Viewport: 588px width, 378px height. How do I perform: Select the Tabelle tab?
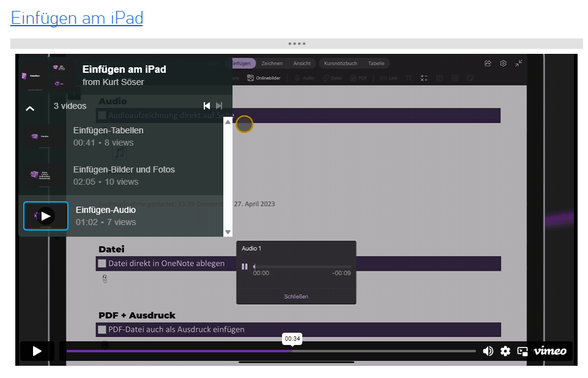[376, 64]
